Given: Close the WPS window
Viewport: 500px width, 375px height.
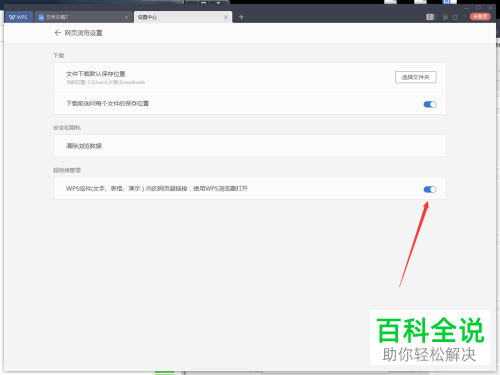Looking at the screenshot, I should click(490, 7).
